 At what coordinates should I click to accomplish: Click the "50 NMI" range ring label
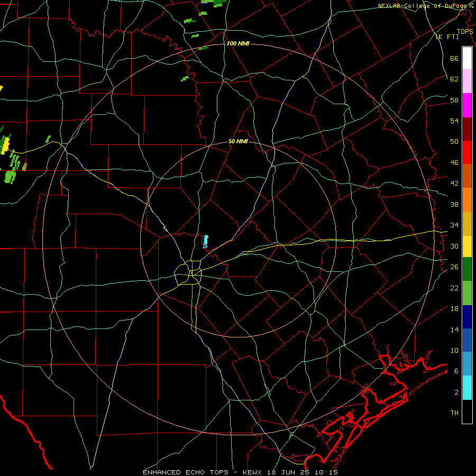[237, 141]
